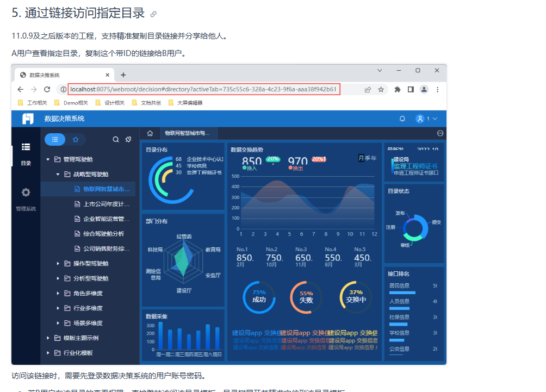The width and height of the screenshot is (546, 392).
Task: Open the 工作相关 bookmark folder
Action: [33, 103]
